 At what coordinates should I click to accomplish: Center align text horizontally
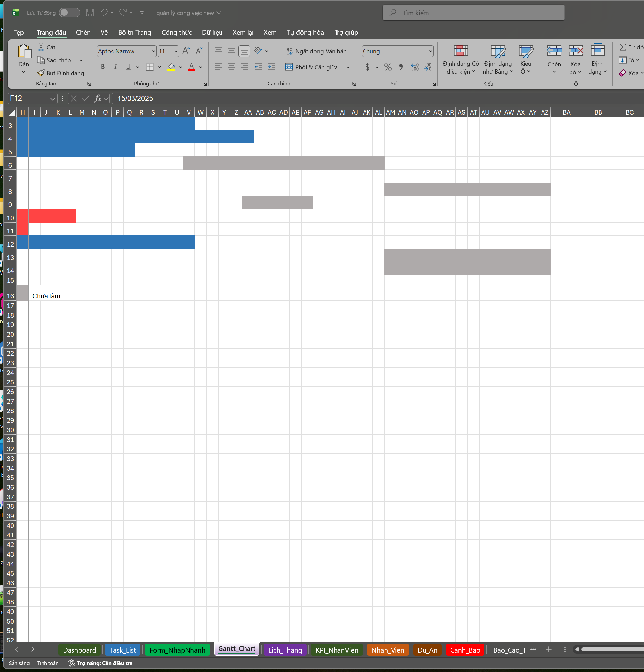tap(231, 67)
